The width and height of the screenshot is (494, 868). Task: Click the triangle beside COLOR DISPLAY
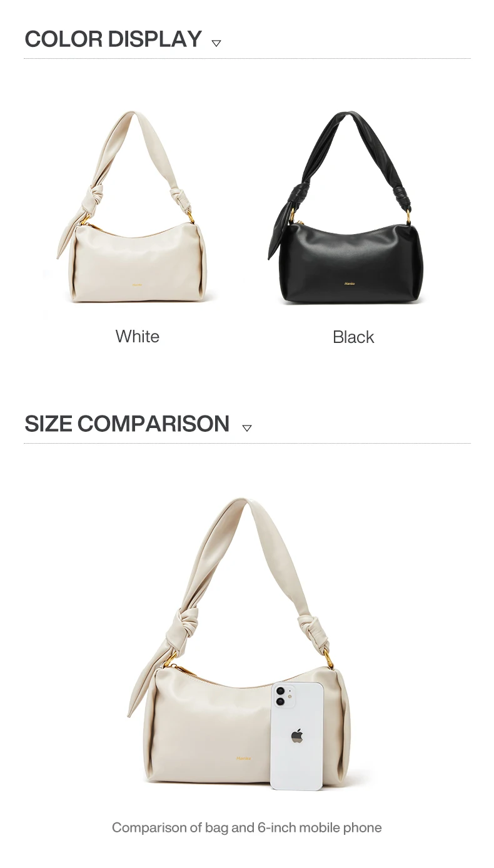(x=216, y=43)
